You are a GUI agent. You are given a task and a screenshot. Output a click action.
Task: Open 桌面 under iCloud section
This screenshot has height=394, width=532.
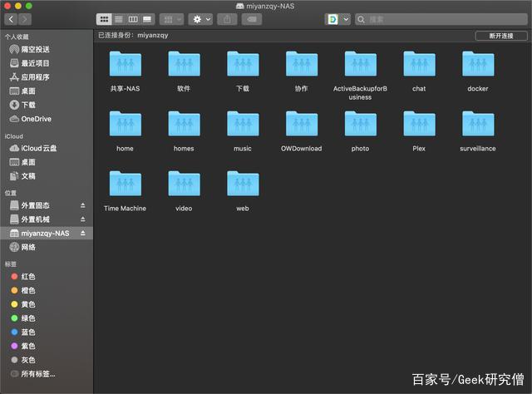pos(47,163)
